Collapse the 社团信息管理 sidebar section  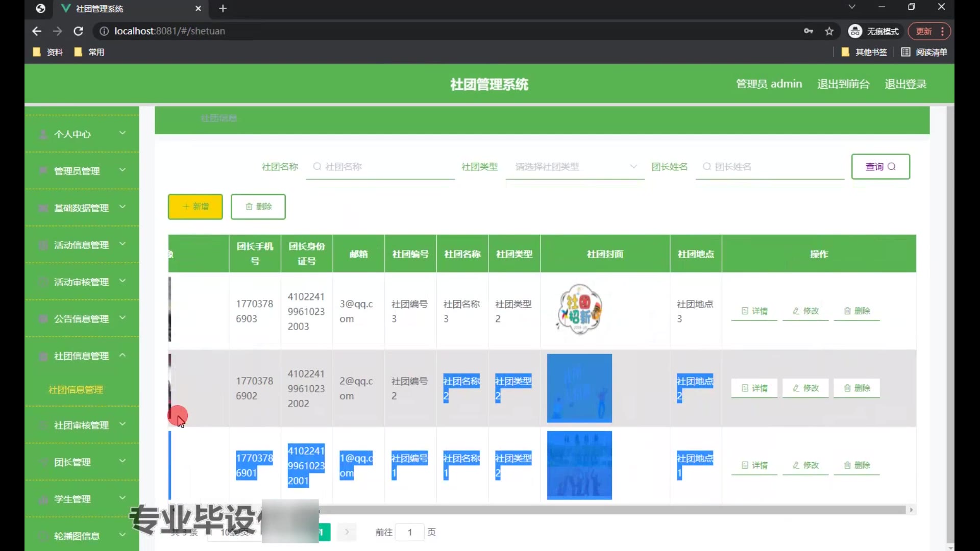point(82,356)
